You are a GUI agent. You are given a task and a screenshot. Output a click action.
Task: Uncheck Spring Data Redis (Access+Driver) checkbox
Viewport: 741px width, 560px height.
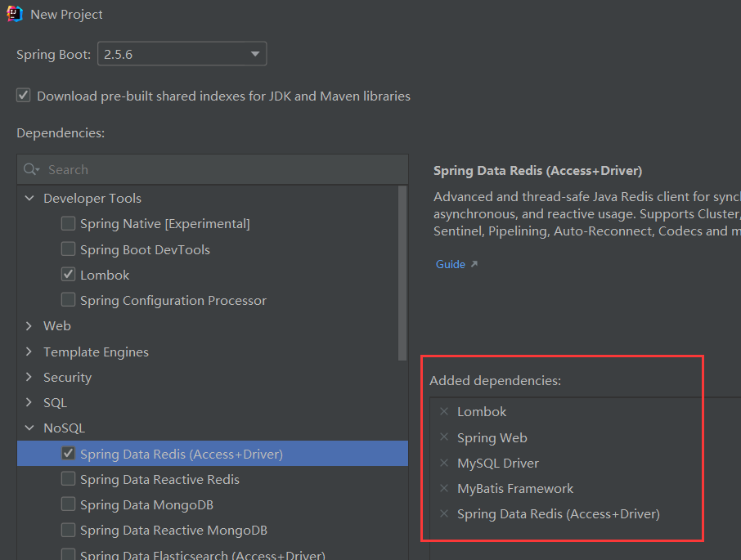click(68, 453)
